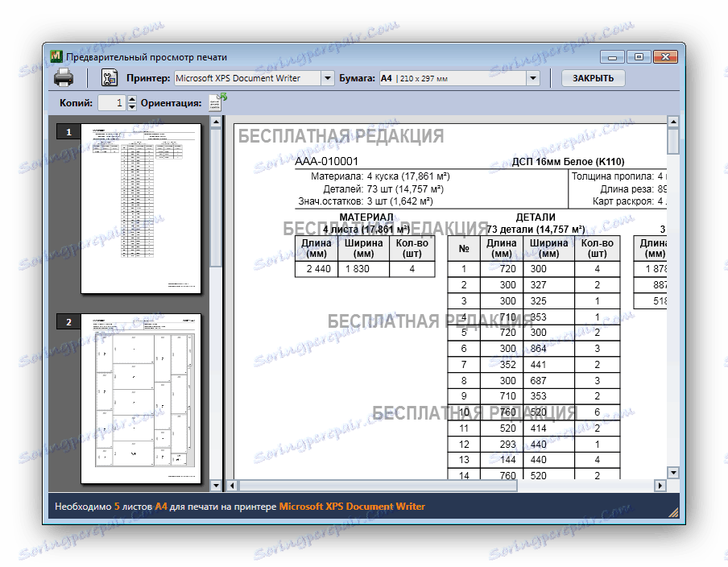728x567 pixels.
Task: Click the 'МАТЕРИАЛ' table heading
Action: pyautogui.click(x=366, y=217)
